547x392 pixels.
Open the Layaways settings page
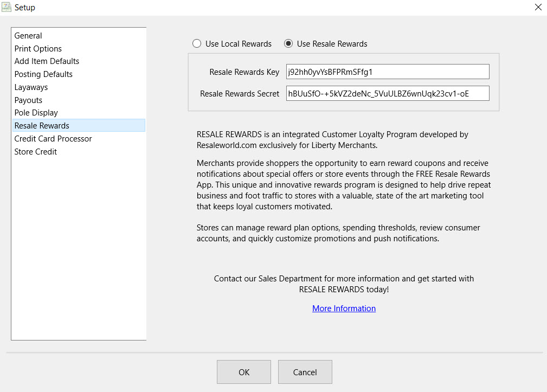pos(31,87)
